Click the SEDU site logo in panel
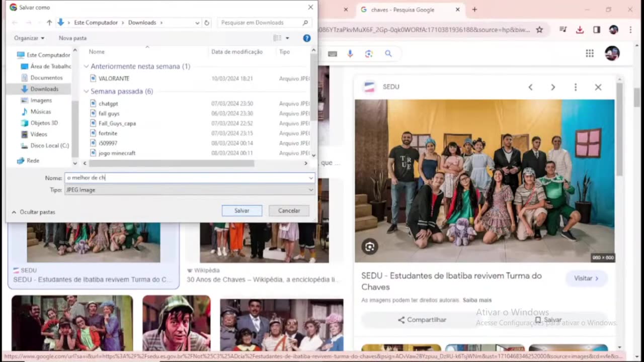Screen dimensions: 644x362 pos(369,87)
